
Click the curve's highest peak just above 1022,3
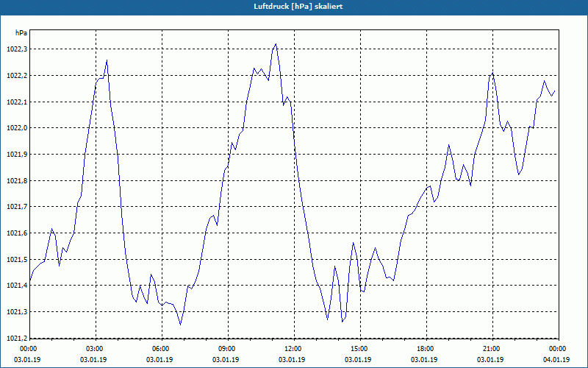coord(276,44)
